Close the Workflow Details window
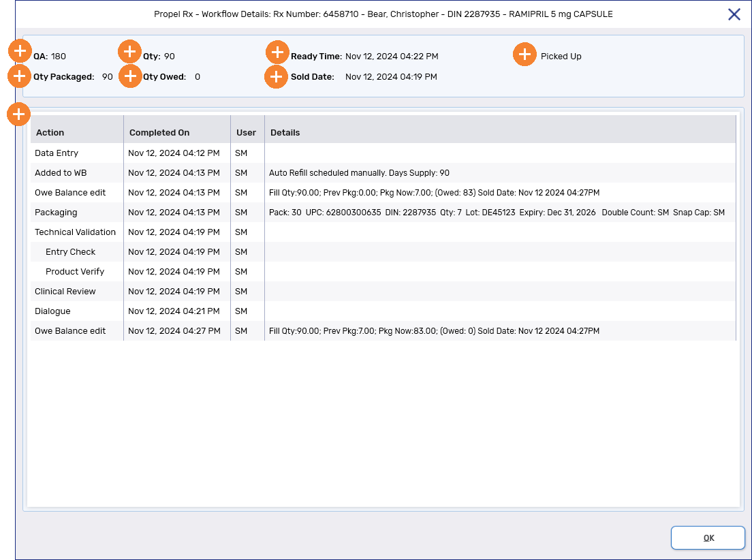 pos(734,14)
